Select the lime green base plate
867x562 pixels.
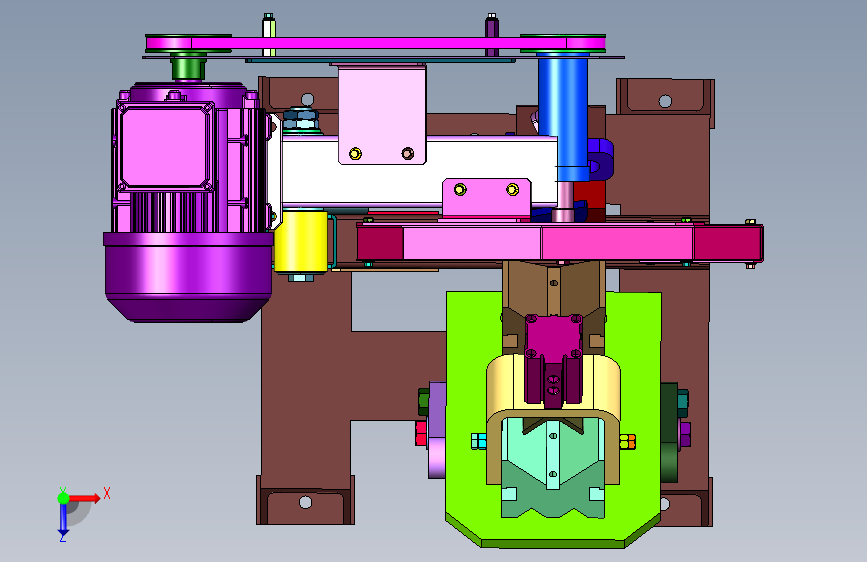pos(553,419)
